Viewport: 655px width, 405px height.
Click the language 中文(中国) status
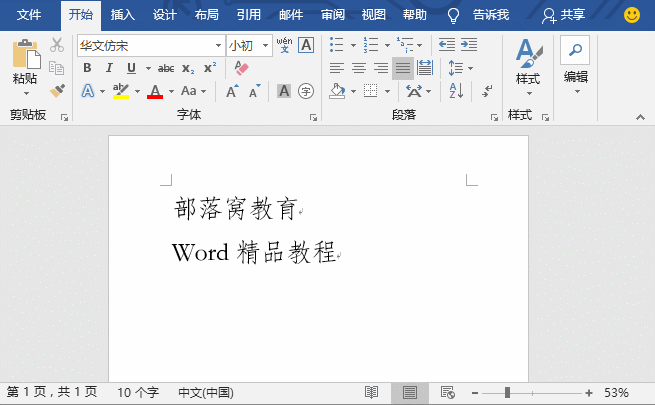[x=206, y=392]
